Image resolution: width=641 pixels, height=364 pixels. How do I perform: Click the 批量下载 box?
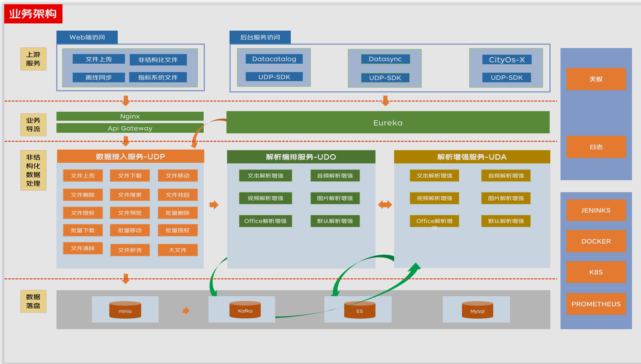[83, 230]
